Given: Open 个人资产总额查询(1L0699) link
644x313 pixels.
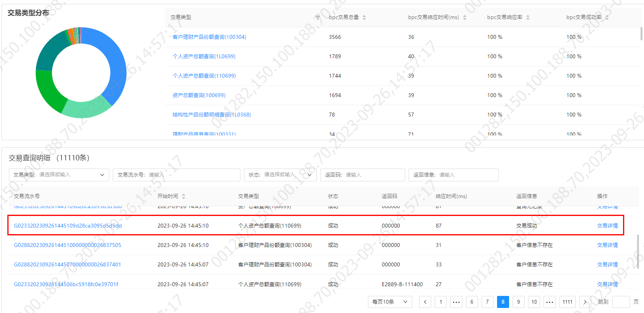Looking at the screenshot, I should (204, 56).
